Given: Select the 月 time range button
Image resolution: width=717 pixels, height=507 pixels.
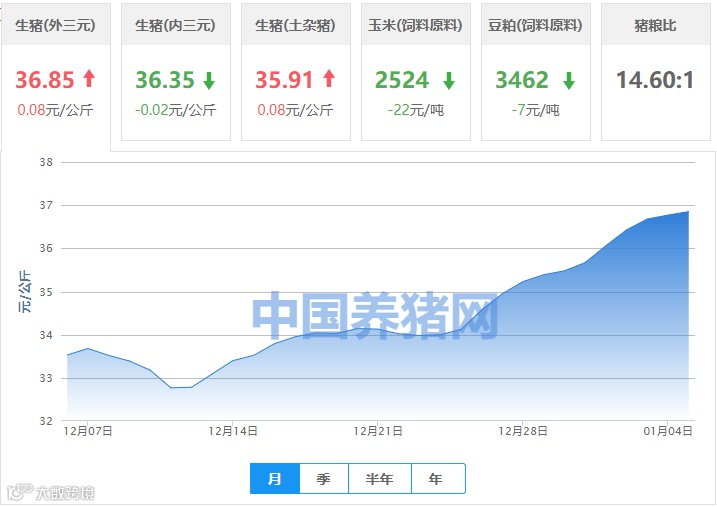Looking at the screenshot, I should coord(275,479).
